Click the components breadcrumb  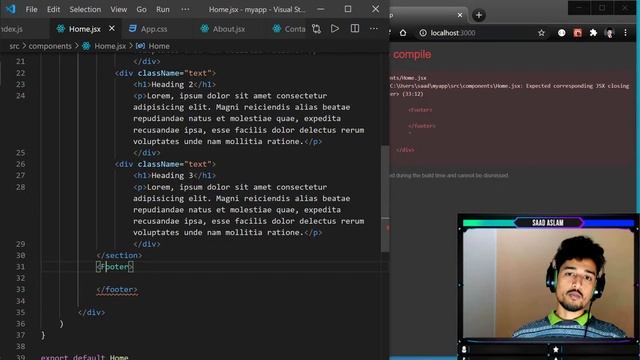click(x=50, y=46)
